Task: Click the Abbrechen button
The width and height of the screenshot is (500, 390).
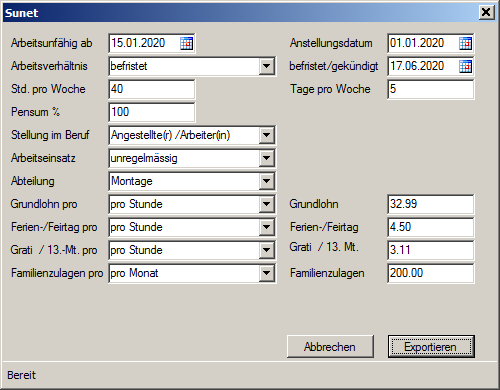Action: click(x=330, y=347)
